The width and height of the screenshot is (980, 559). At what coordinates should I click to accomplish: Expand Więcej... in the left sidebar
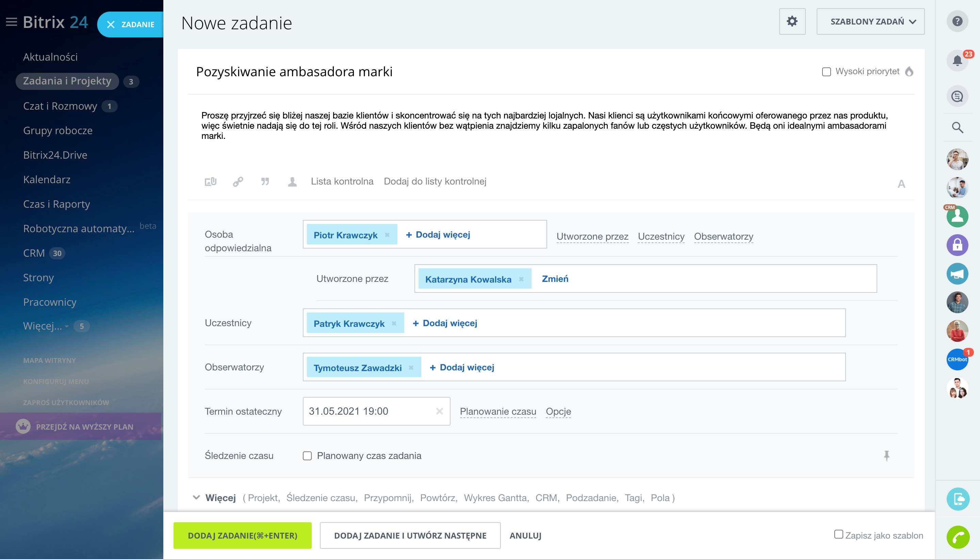coord(42,326)
